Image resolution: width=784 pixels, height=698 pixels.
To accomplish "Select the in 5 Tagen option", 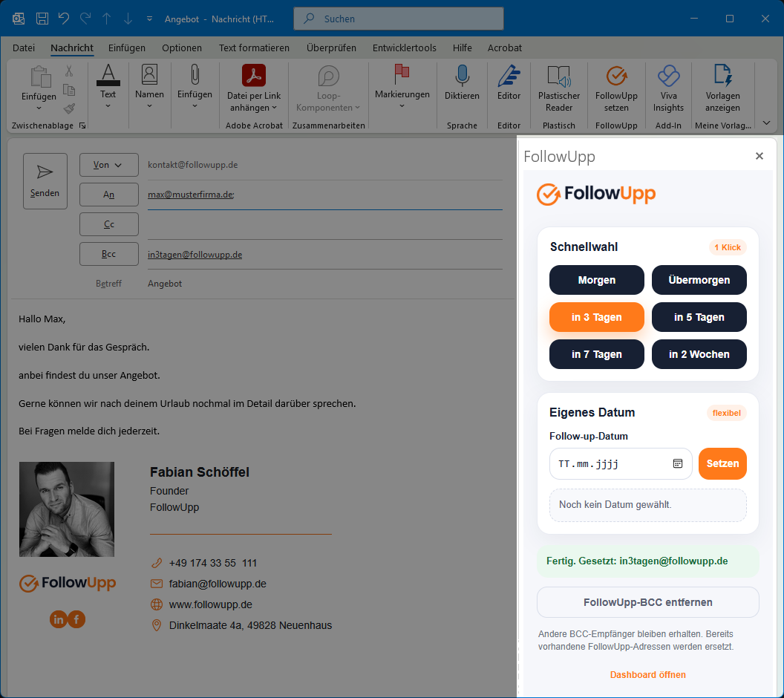I will 699,317.
